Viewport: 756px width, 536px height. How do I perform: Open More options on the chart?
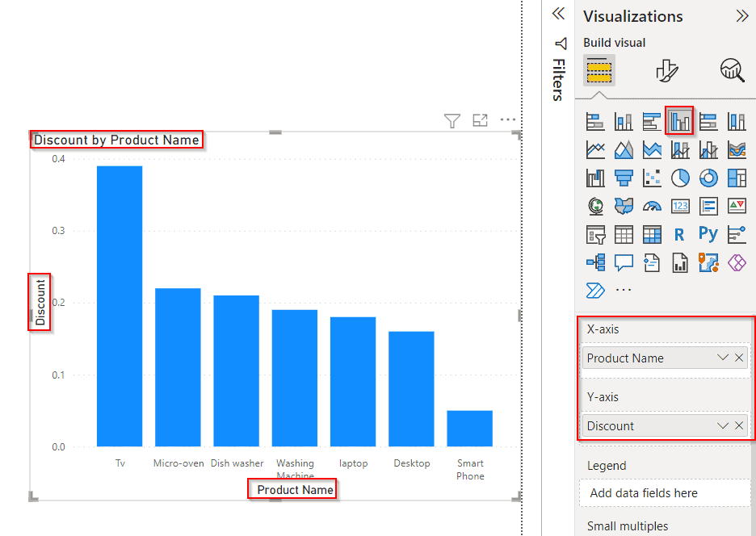tap(508, 119)
